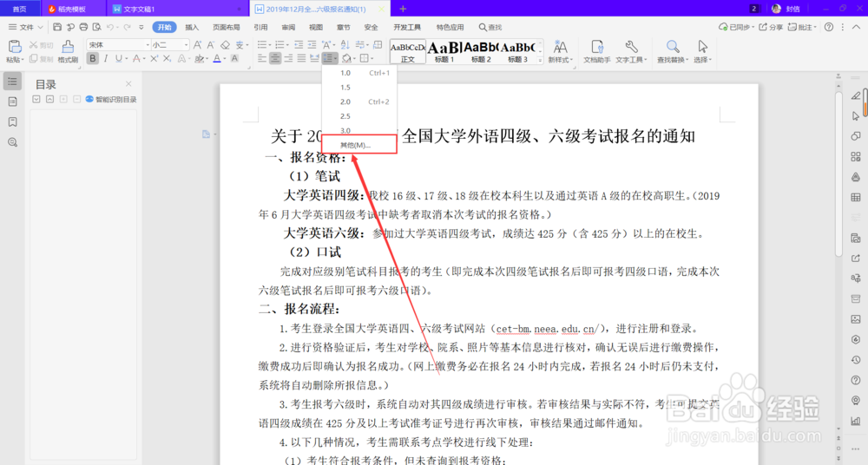Click the Paste (粘贴) clipboard icon

tap(15, 47)
